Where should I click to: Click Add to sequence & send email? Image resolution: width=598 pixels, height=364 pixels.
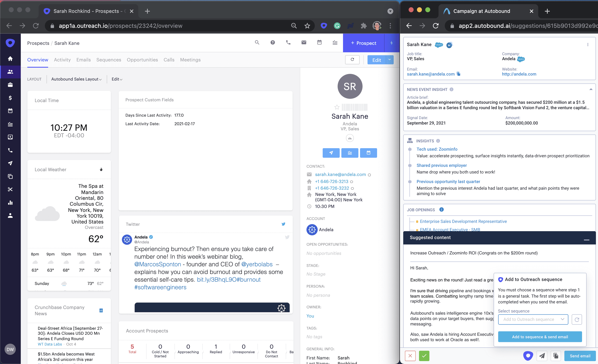pyautogui.click(x=540, y=337)
